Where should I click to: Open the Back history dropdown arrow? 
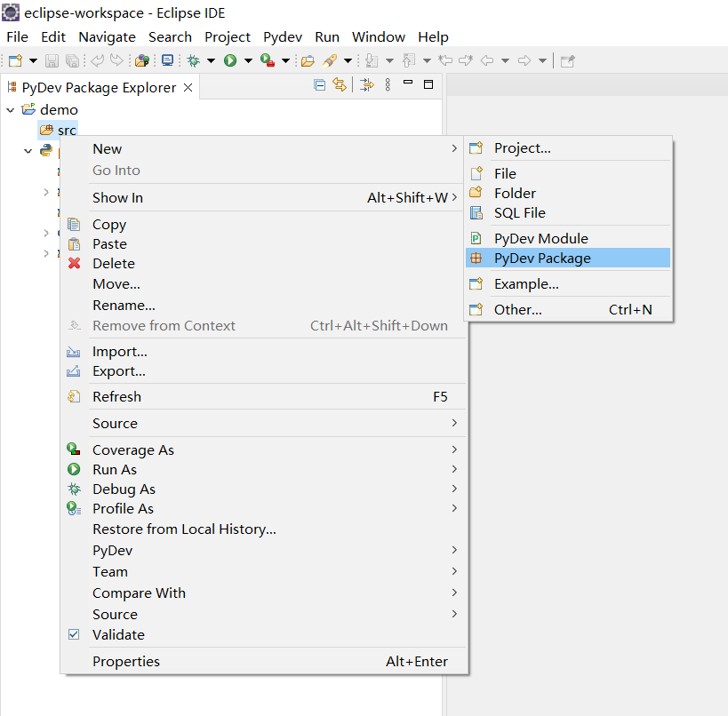click(x=505, y=60)
